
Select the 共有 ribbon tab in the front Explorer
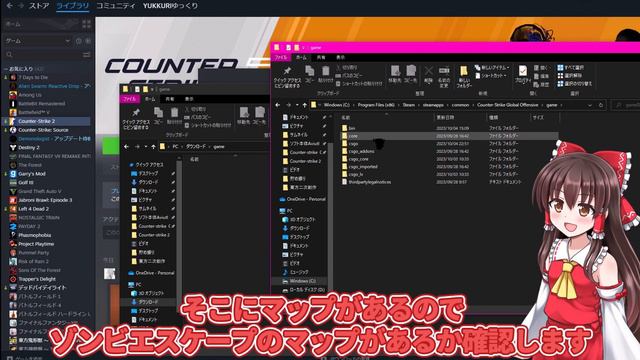(321, 58)
